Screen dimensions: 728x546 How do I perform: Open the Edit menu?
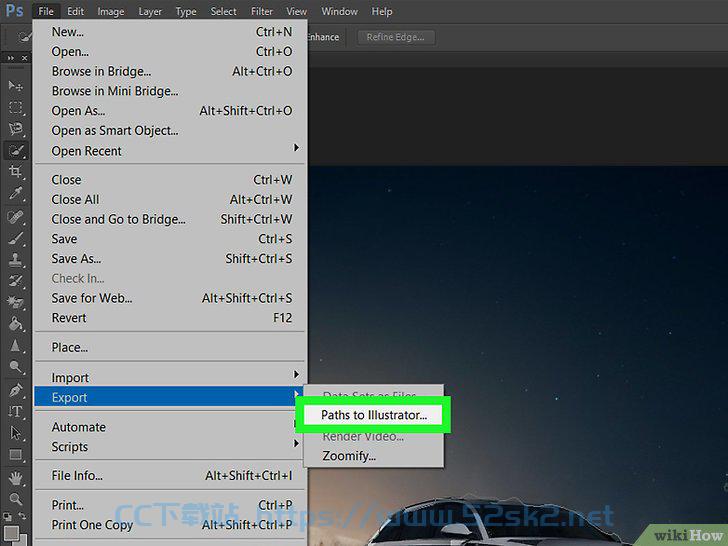[75, 11]
